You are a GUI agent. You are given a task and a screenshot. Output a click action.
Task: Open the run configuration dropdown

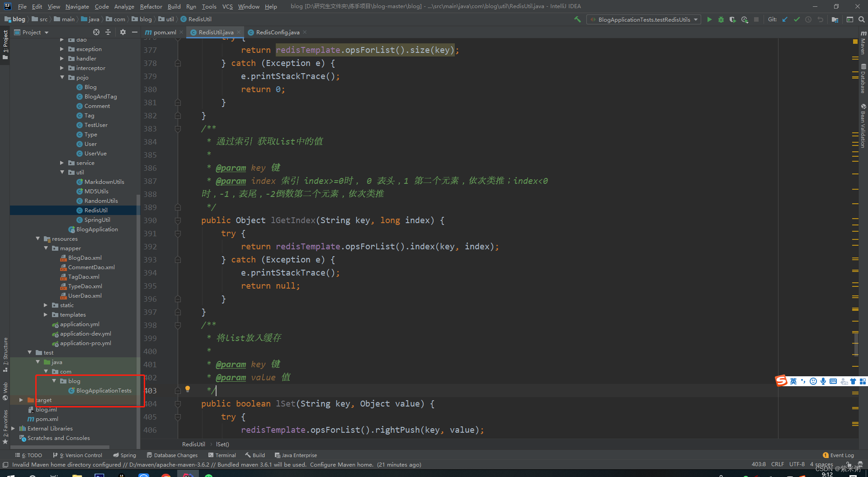(x=644, y=19)
